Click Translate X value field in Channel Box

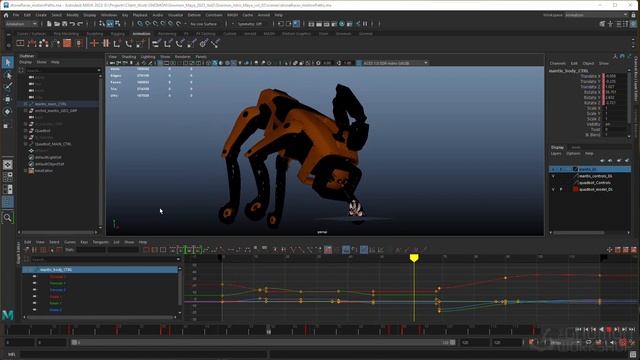coord(616,76)
